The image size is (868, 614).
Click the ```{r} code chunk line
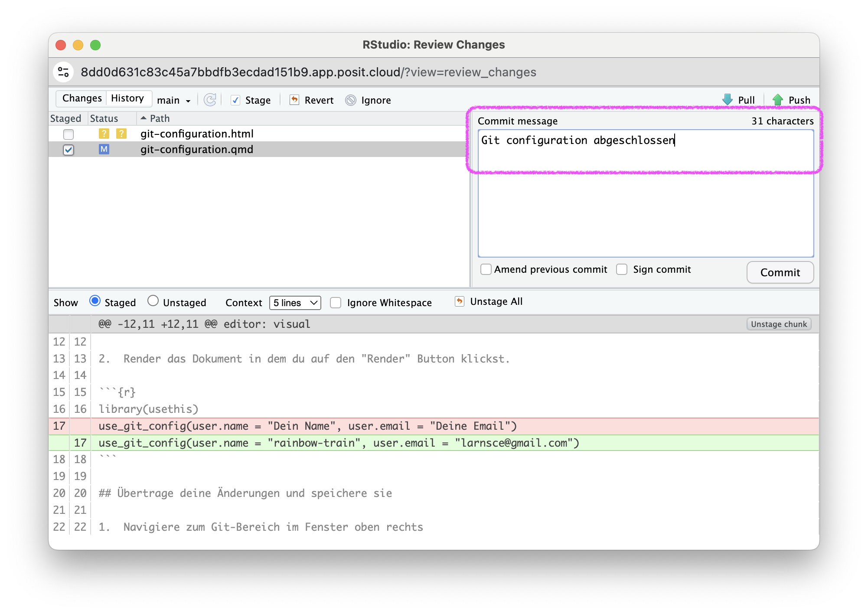pos(117,392)
